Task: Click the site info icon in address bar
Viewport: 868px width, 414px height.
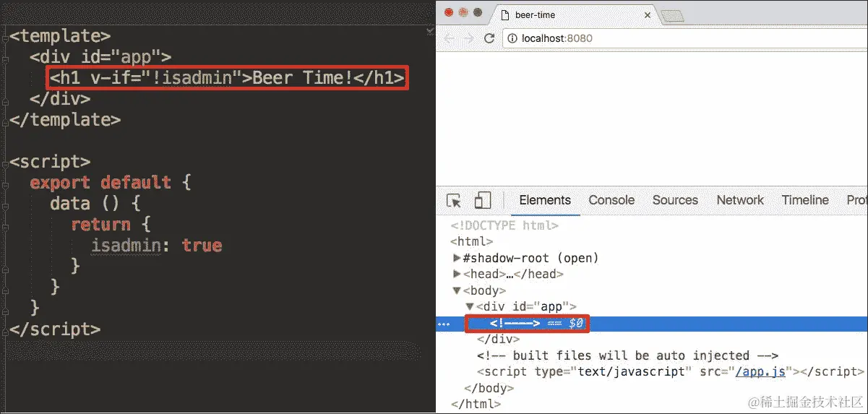Action: click(512, 38)
